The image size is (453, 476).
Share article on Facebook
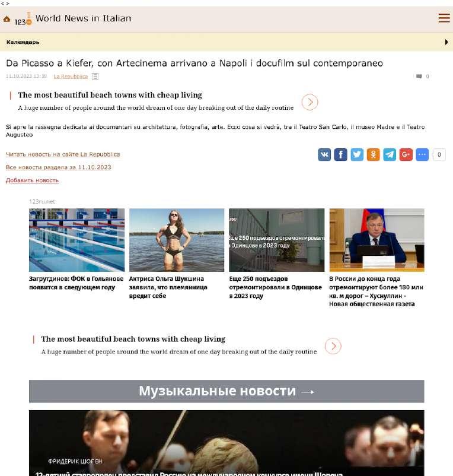[340, 154]
